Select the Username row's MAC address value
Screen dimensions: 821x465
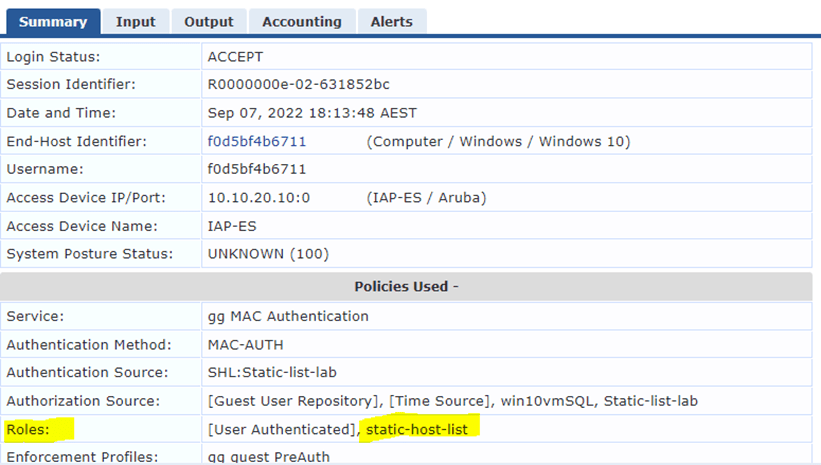coord(257,169)
